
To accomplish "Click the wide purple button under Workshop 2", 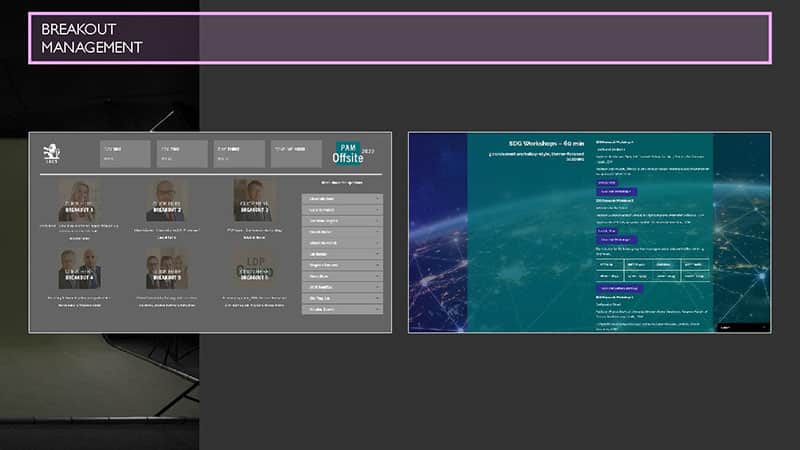I will click(617, 240).
